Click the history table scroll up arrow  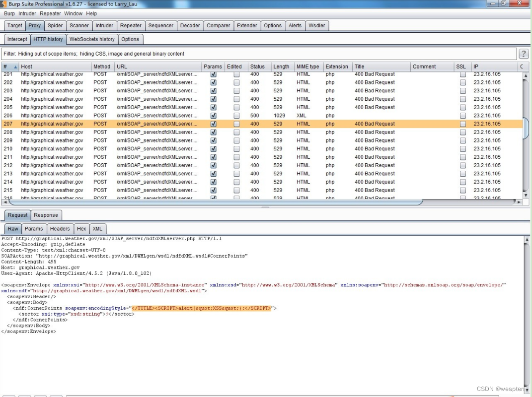526,76
